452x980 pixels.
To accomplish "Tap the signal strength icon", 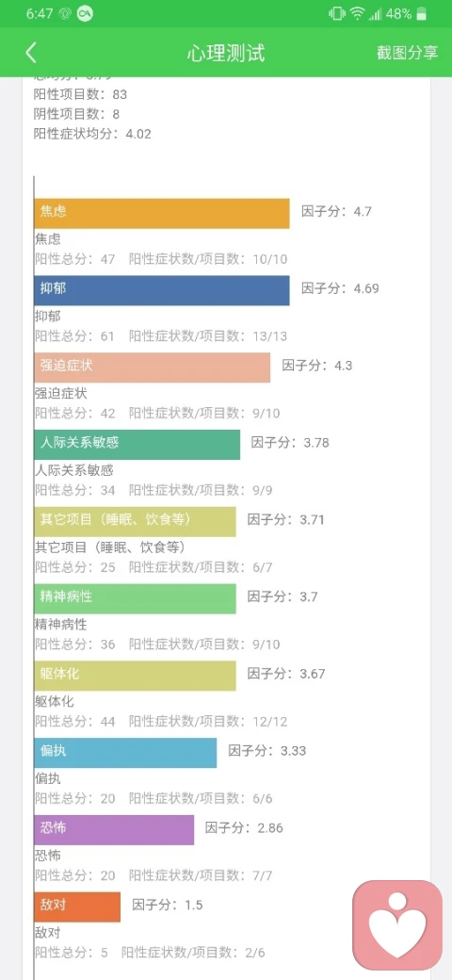I will pos(375,14).
